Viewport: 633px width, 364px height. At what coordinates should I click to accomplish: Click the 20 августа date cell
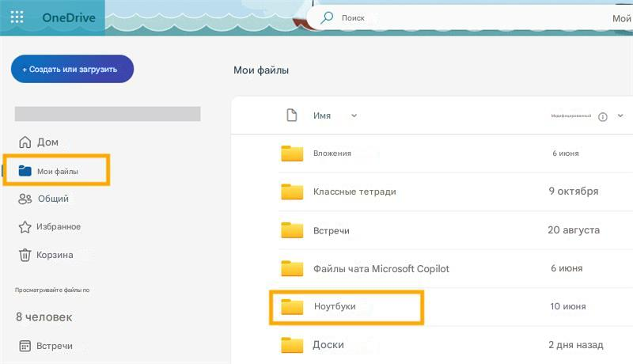tap(574, 230)
